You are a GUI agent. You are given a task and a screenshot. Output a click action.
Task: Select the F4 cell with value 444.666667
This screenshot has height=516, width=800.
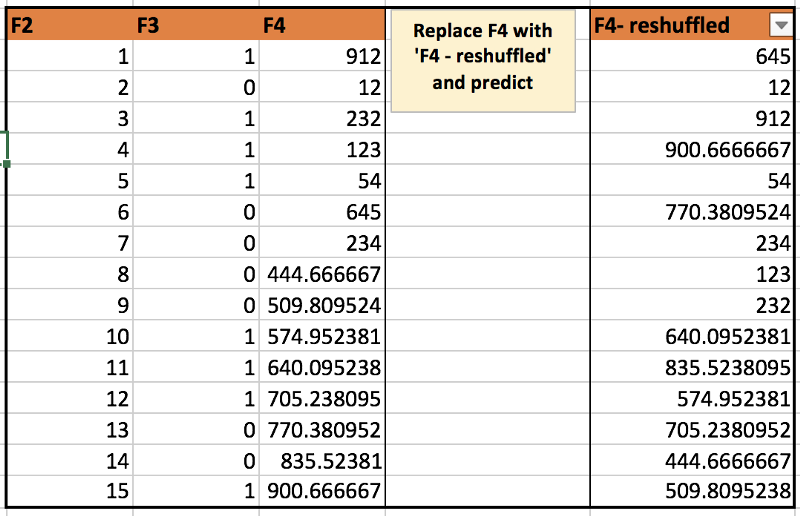pos(322,274)
